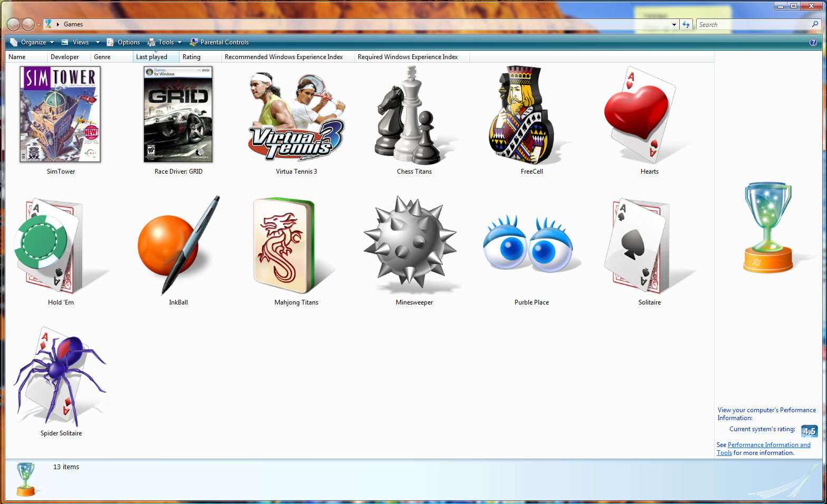
Task: Open the address bar history dropdown
Action: tap(674, 25)
